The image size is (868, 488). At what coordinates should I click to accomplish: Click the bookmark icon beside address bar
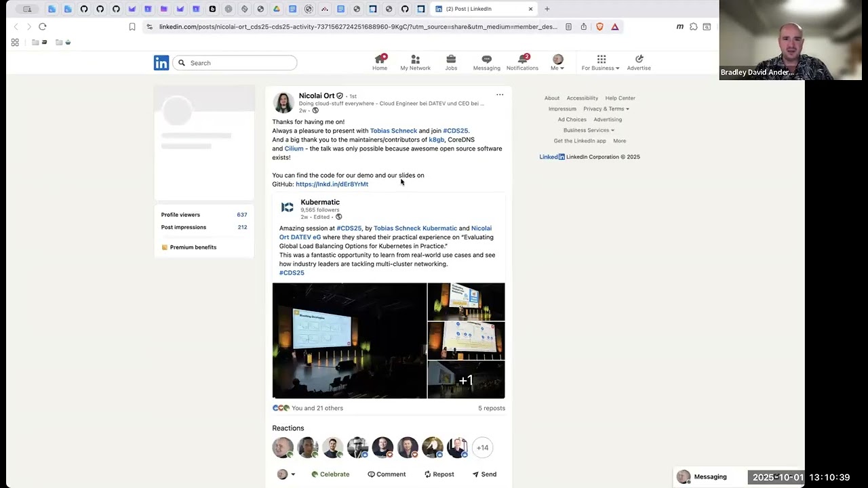point(132,26)
